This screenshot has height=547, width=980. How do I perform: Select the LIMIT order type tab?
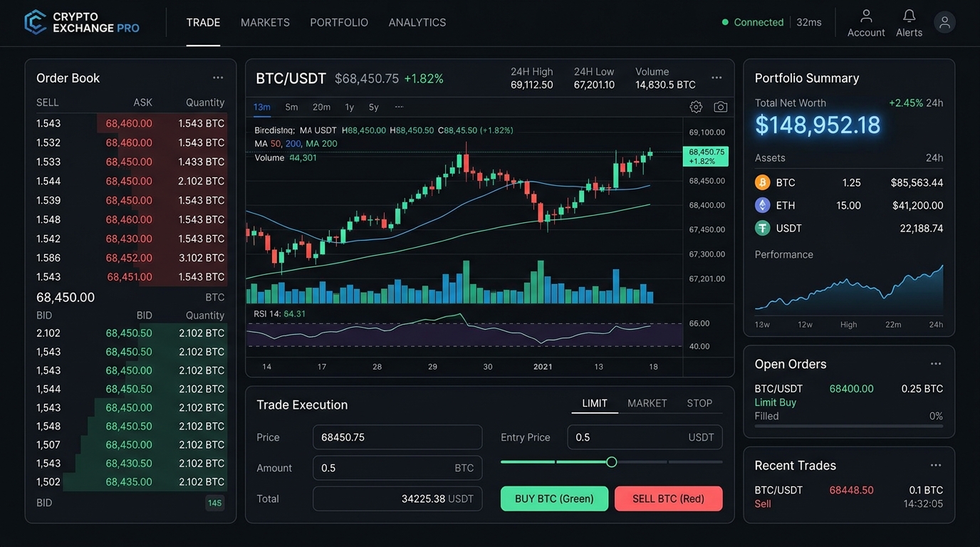point(595,403)
